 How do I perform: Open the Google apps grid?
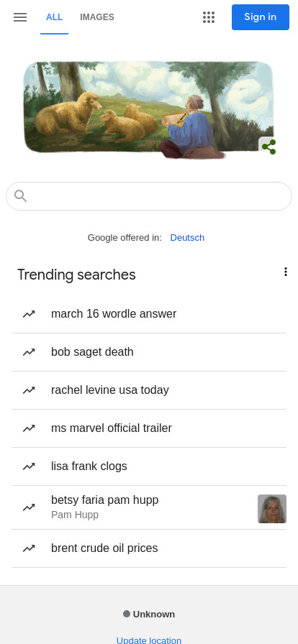pos(209,17)
